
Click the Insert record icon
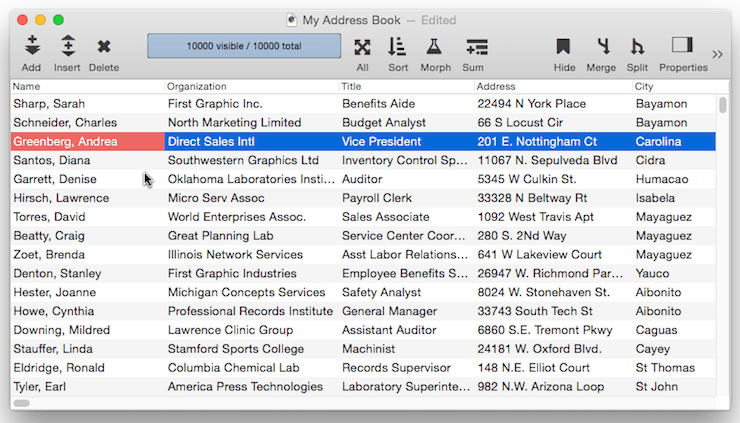(68, 46)
